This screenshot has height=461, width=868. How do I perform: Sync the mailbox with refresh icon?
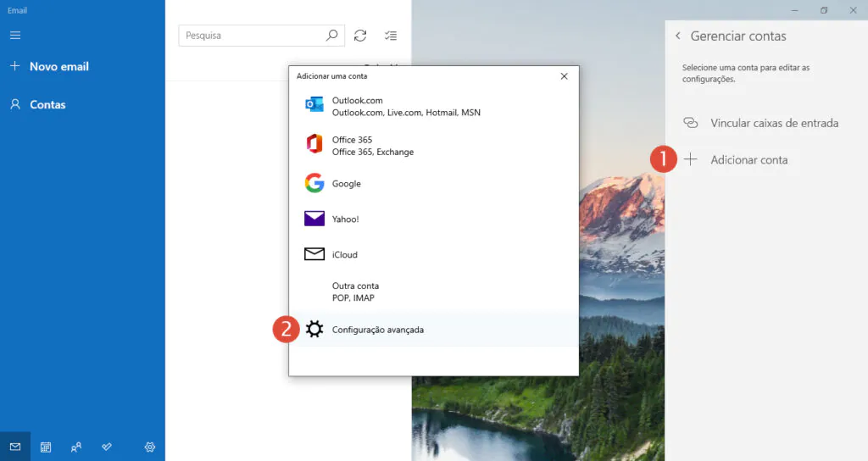click(360, 36)
